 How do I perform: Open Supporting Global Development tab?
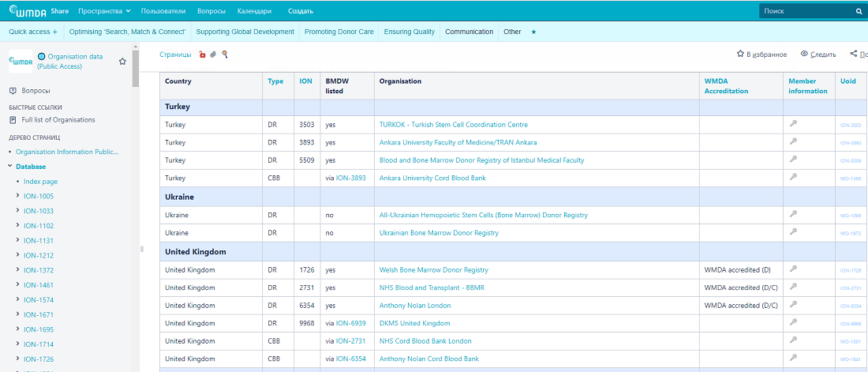[x=245, y=32]
